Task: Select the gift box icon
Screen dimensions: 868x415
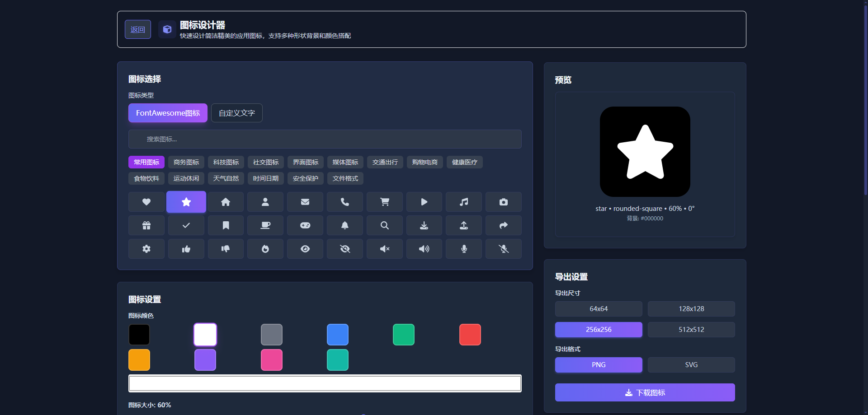Action: (146, 225)
